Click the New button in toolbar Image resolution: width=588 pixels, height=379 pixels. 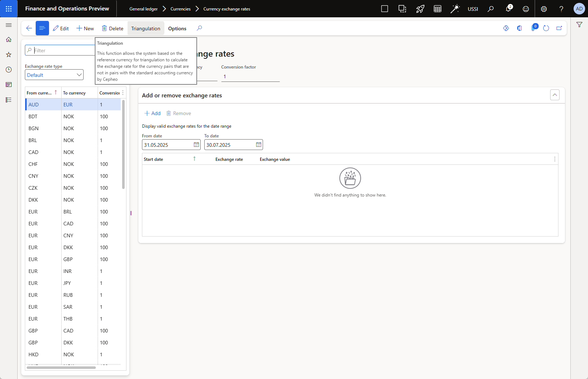point(85,28)
